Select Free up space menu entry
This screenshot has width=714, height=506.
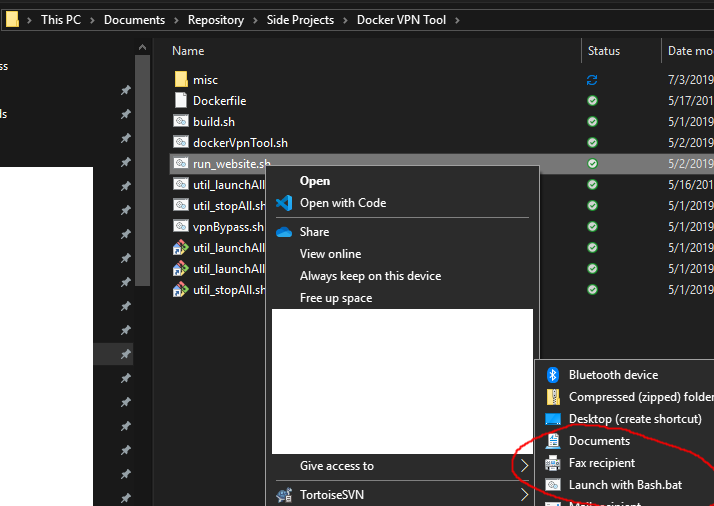point(335,298)
